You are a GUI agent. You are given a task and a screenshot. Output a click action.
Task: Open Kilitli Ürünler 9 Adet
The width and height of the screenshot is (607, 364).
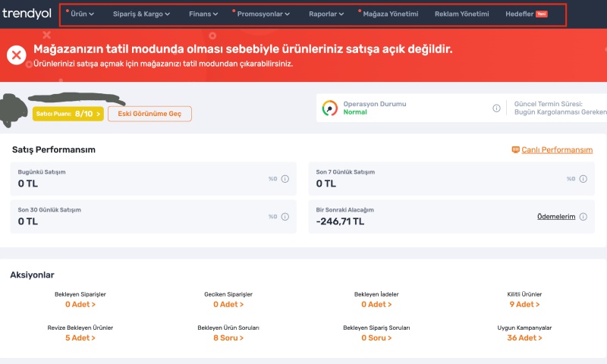[524, 304]
